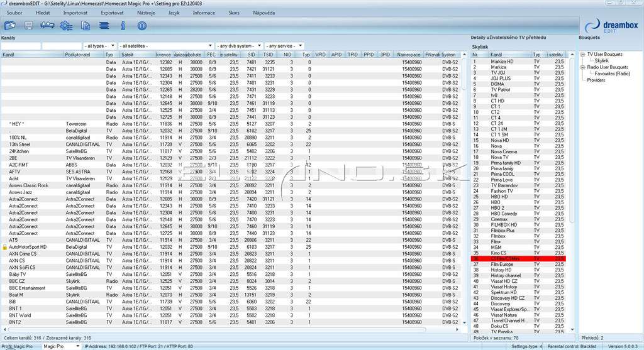Select 'Doku CS' in Skylink list

518,326
